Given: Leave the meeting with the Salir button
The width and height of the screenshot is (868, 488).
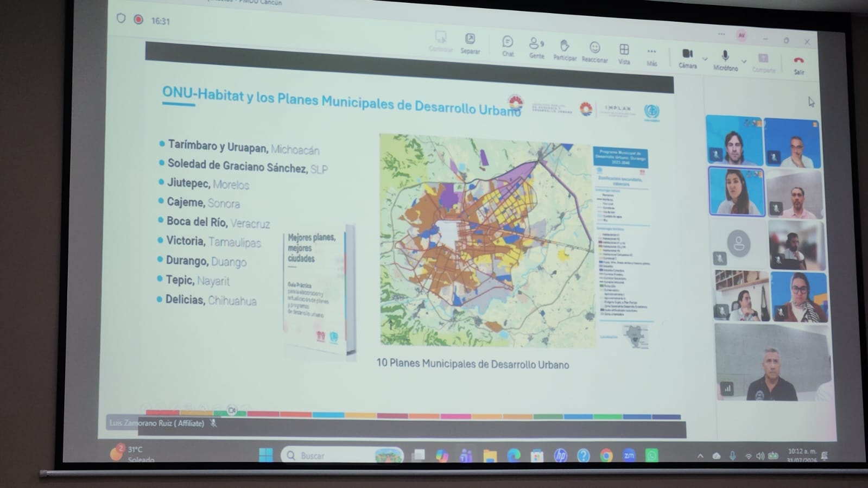Looking at the screenshot, I should [799, 65].
